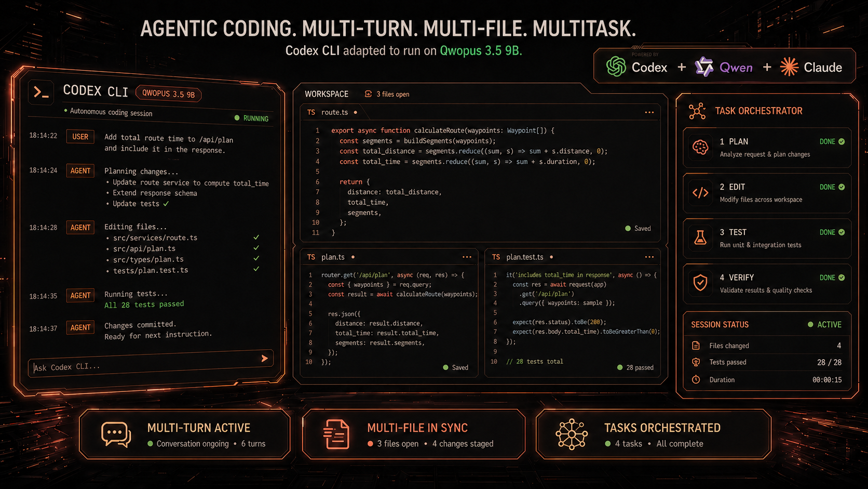The height and width of the screenshot is (489, 868).
Task: Click the Tasks Orchestrated node graph icon
Action: (x=572, y=434)
